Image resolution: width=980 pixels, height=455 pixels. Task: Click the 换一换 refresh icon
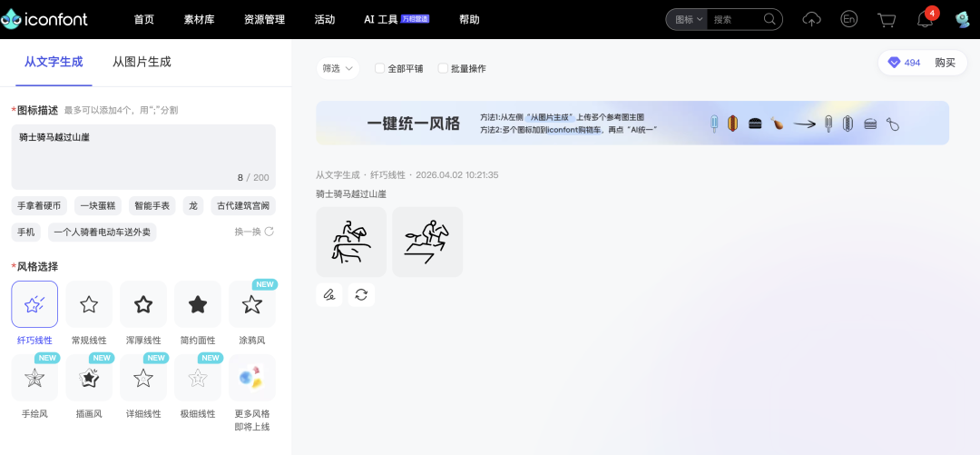point(269,232)
